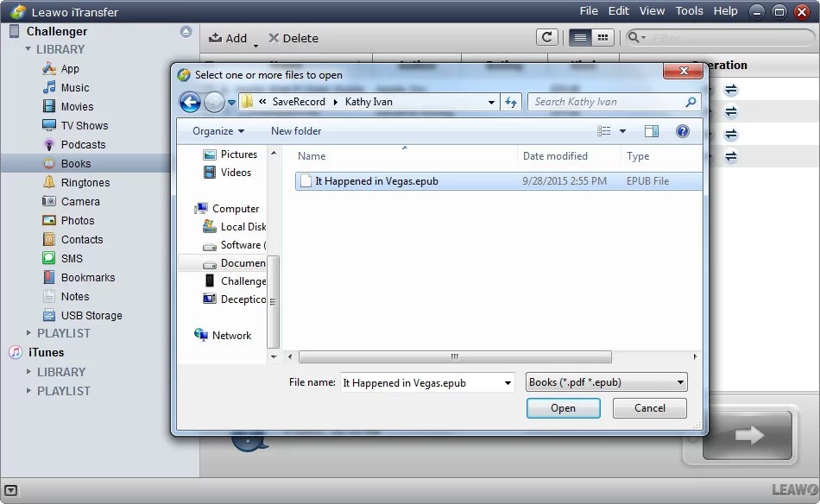Viewport: 820px width, 504px height.
Task: Open the View menu
Action: click(x=652, y=10)
